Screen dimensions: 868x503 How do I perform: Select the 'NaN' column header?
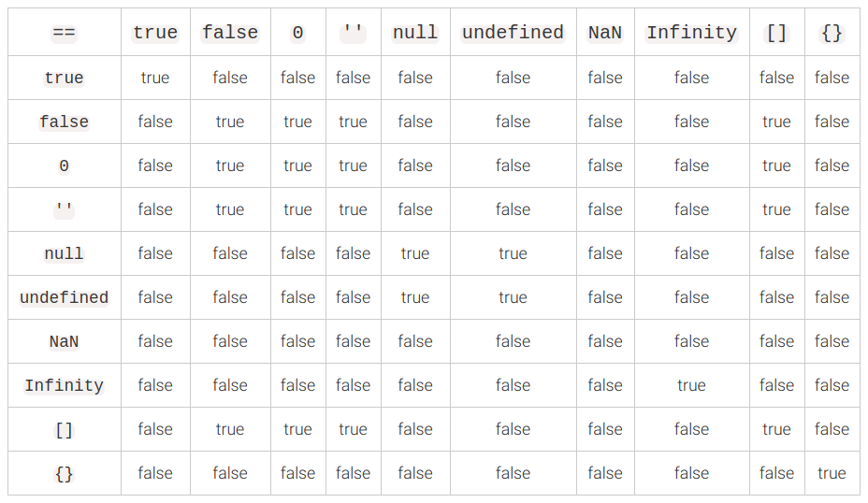[604, 33]
